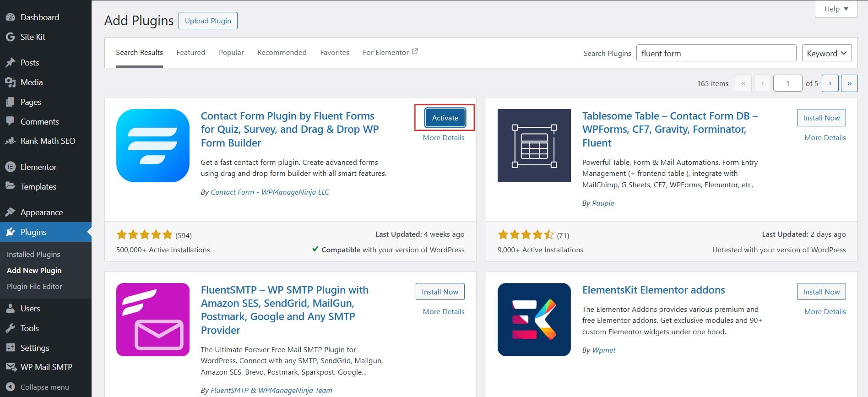Image resolution: width=868 pixels, height=397 pixels.
Task: Click the Posts pushpin icon
Action: pyautogui.click(x=10, y=63)
